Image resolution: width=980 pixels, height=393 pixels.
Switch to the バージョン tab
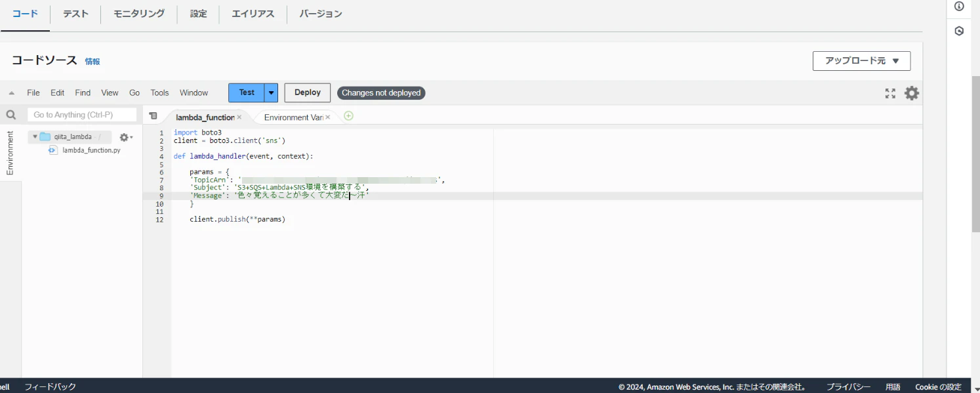tap(321, 13)
